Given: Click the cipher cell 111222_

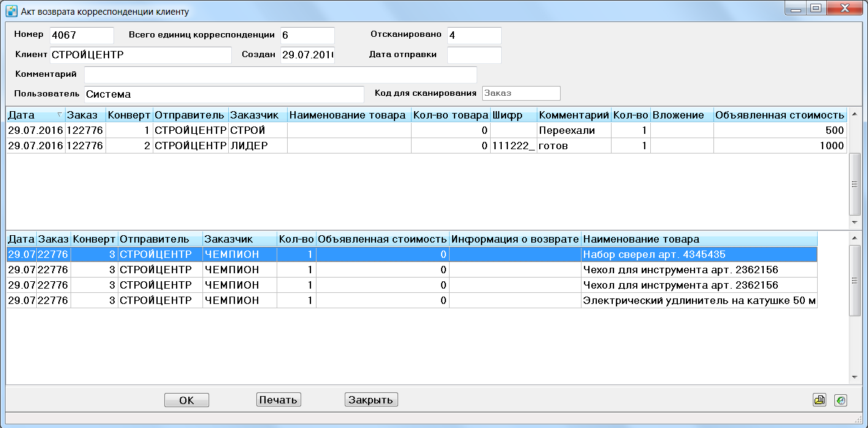Looking at the screenshot, I should (x=513, y=146).
